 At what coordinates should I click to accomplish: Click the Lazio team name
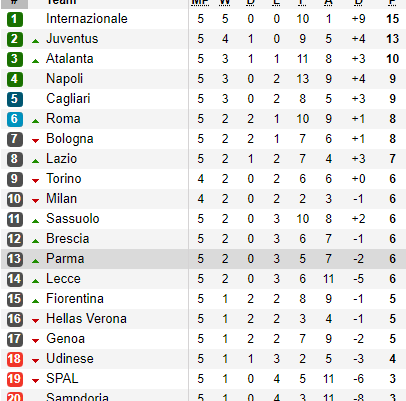62,159
